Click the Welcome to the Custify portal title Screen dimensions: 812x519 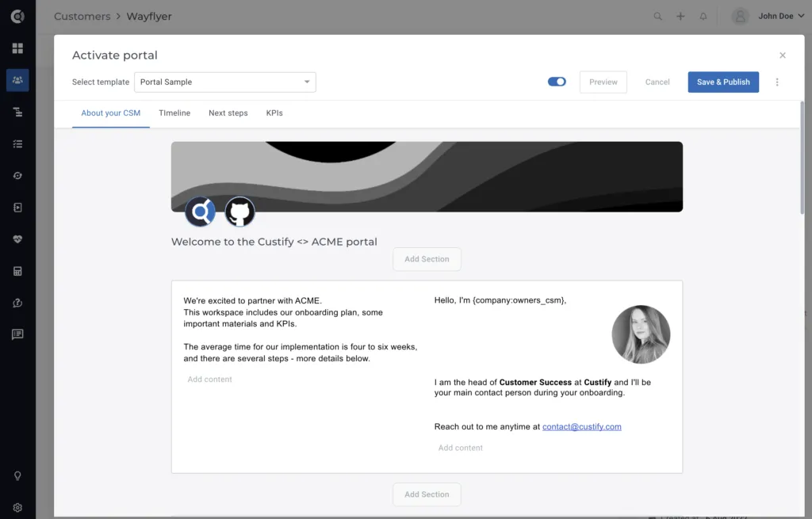tap(274, 242)
